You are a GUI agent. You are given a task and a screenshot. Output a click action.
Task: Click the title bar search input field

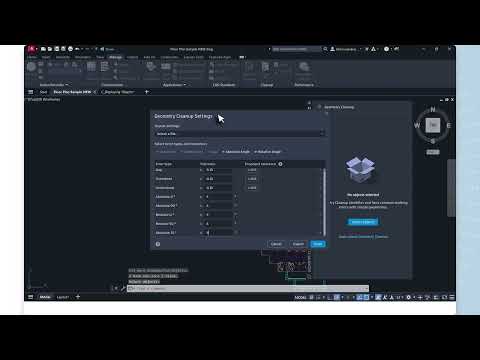(x=297, y=49)
